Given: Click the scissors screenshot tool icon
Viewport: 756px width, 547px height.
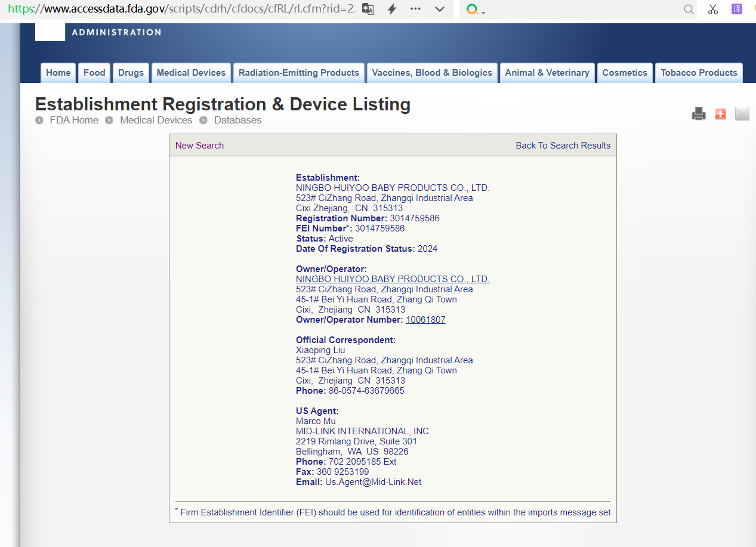Looking at the screenshot, I should point(712,9).
